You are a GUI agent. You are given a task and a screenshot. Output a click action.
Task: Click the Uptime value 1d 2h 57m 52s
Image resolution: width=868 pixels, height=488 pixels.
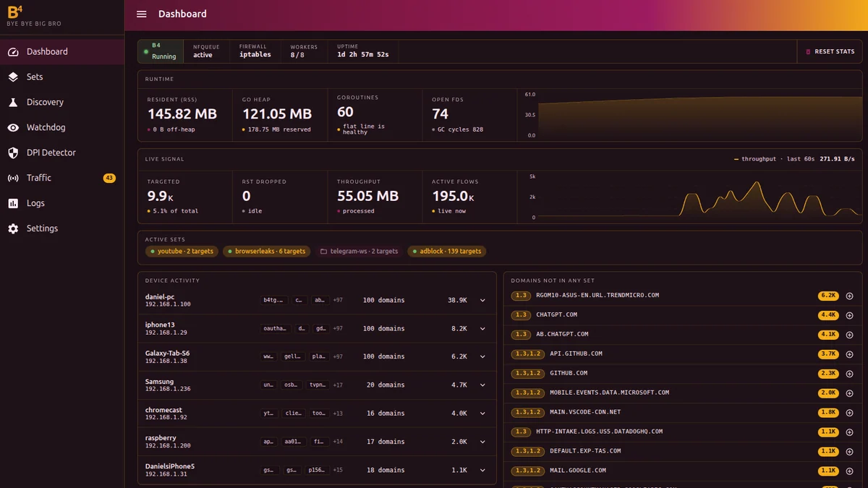click(x=363, y=55)
